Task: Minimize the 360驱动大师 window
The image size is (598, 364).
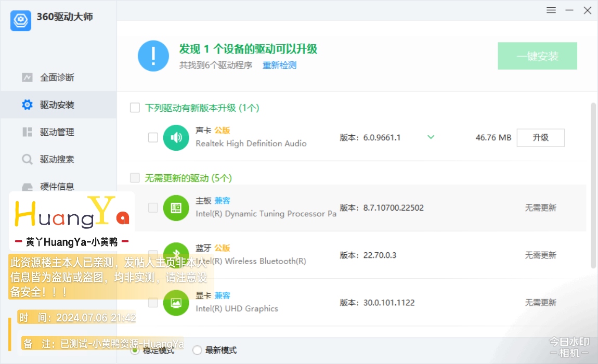Action: [x=569, y=10]
